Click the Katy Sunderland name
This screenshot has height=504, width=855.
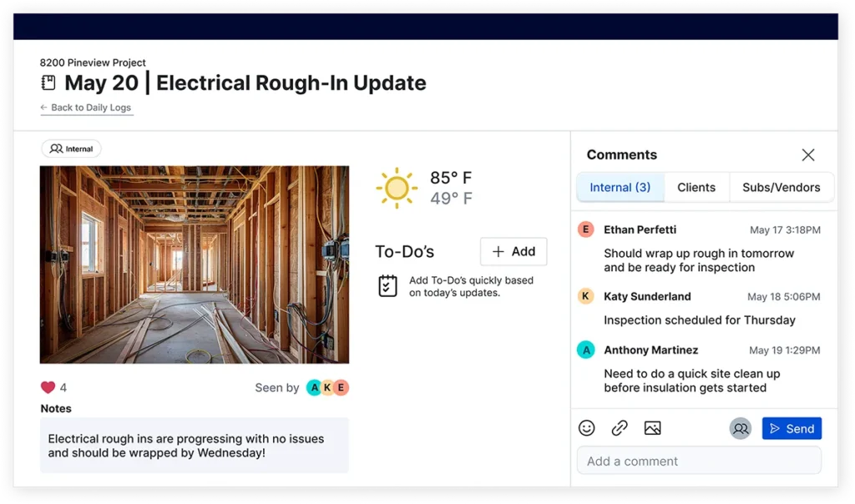[647, 296]
